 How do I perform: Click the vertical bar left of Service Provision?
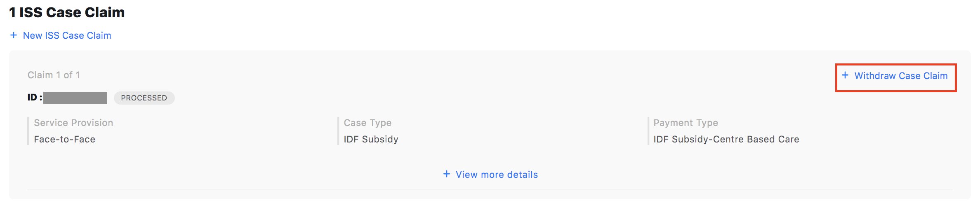(x=28, y=131)
